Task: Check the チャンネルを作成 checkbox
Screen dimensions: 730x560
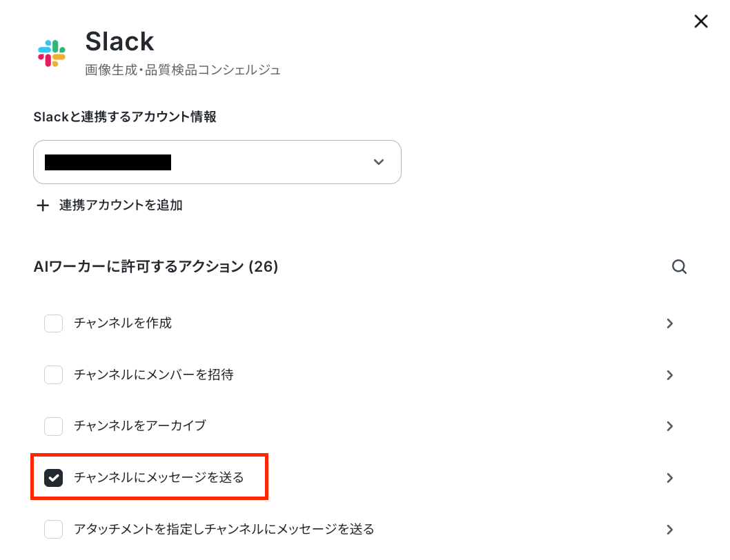Action: 54,323
